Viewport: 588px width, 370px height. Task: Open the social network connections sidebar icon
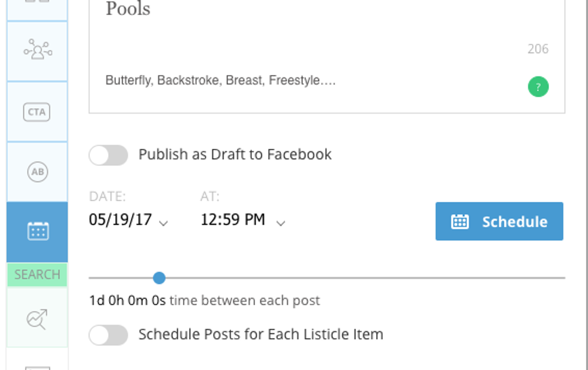pyautogui.click(x=37, y=51)
